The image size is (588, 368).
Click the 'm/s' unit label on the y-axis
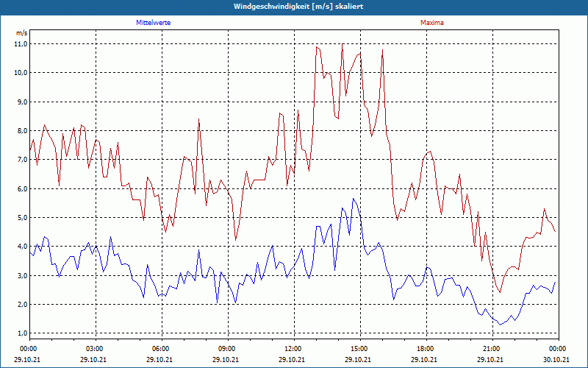point(22,33)
